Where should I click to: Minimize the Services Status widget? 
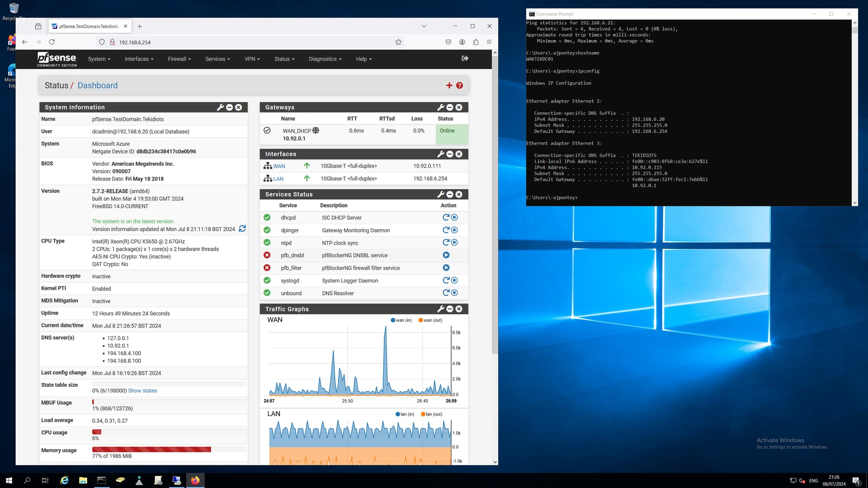(450, 194)
